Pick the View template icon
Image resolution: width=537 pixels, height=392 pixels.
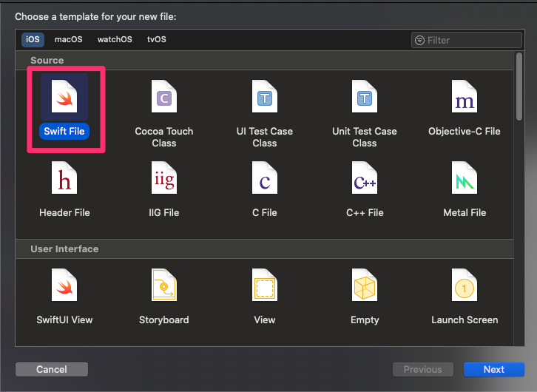[265, 285]
